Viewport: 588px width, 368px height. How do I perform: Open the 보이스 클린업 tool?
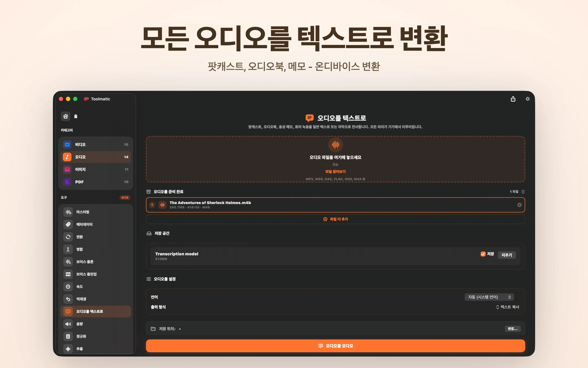tap(96, 274)
